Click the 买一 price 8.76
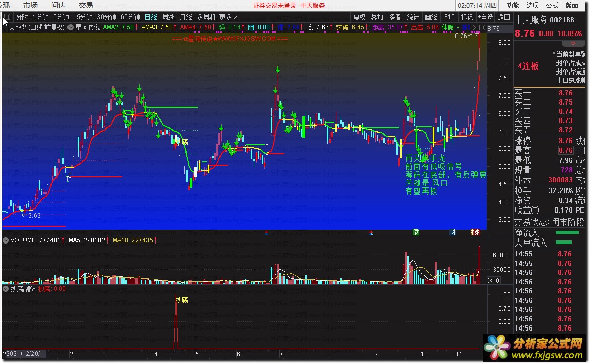Screen dimensions: 591x364 coord(565,93)
